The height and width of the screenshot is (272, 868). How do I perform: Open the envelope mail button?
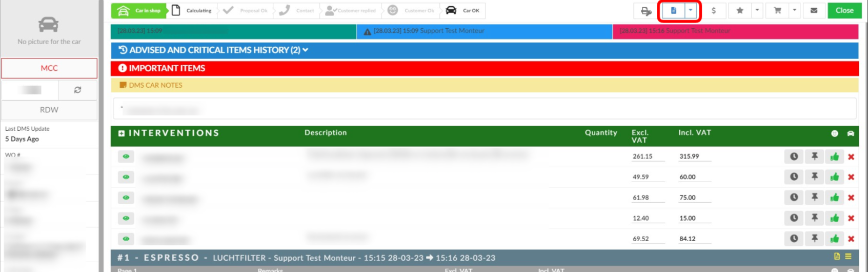click(814, 11)
